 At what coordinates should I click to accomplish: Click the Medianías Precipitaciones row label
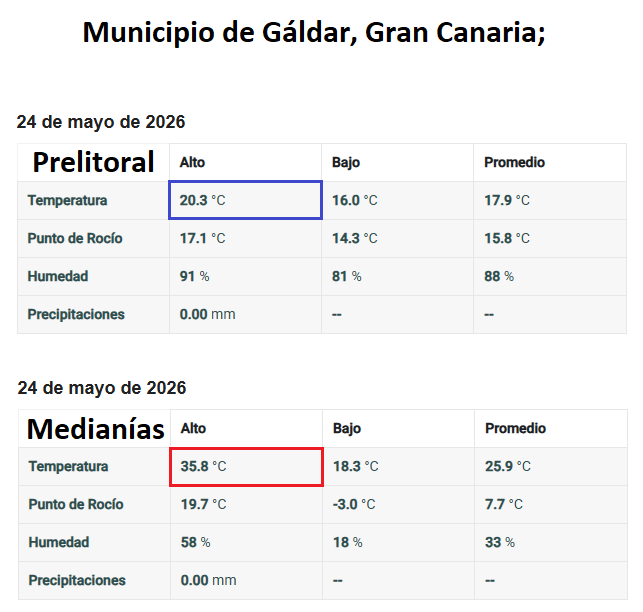click(77, 581)
